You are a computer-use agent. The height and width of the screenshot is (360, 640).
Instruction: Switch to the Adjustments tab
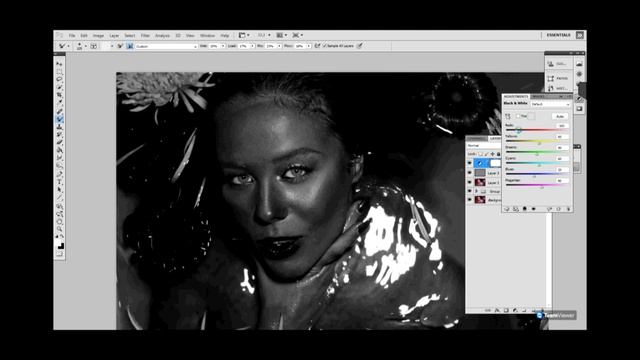516,97
